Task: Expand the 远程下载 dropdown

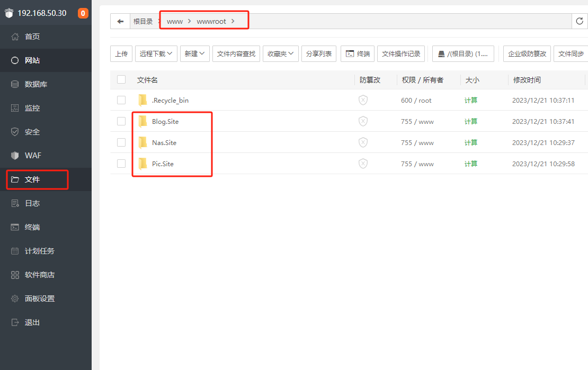Action: [x=156, y=53]
